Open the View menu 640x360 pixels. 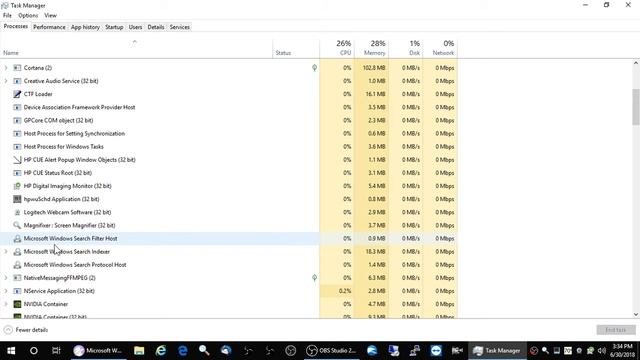pyautogui.click(x=51, y=16)
